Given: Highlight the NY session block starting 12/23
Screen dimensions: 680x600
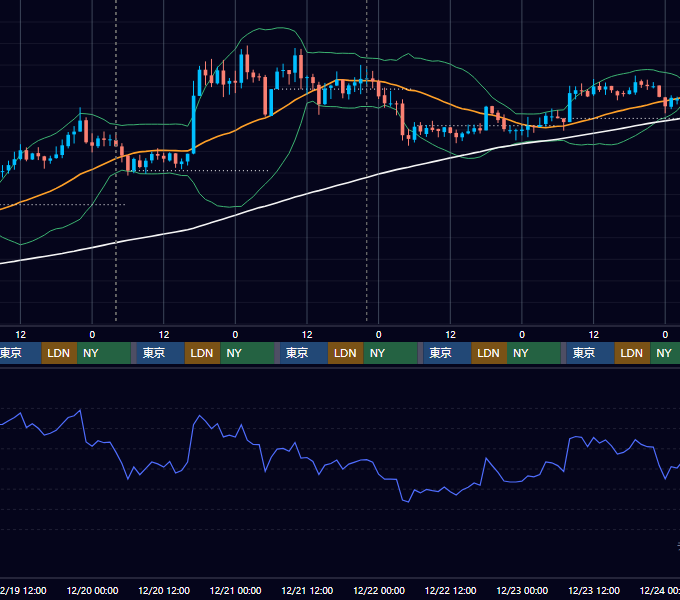Looking at the screenshot, I should click(665, 353).
